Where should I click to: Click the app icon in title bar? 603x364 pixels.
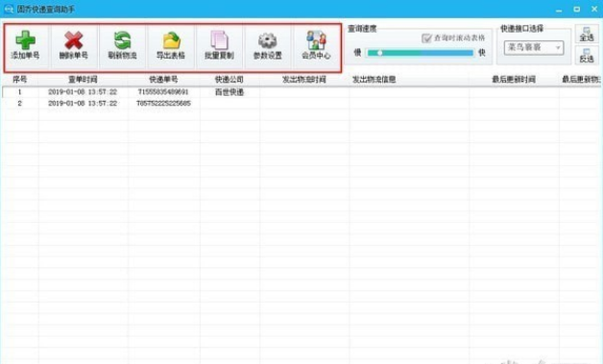point(9,9)
